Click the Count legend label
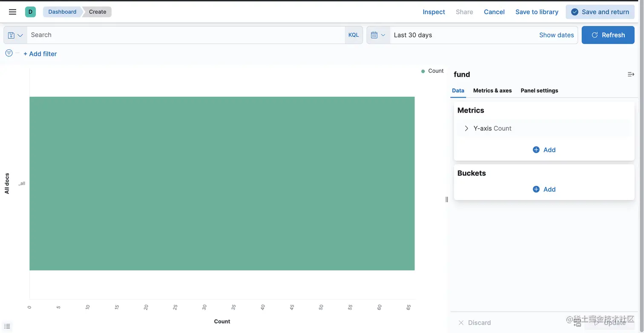The height and width of the screenshot is (333, 644). coord(436,71)
